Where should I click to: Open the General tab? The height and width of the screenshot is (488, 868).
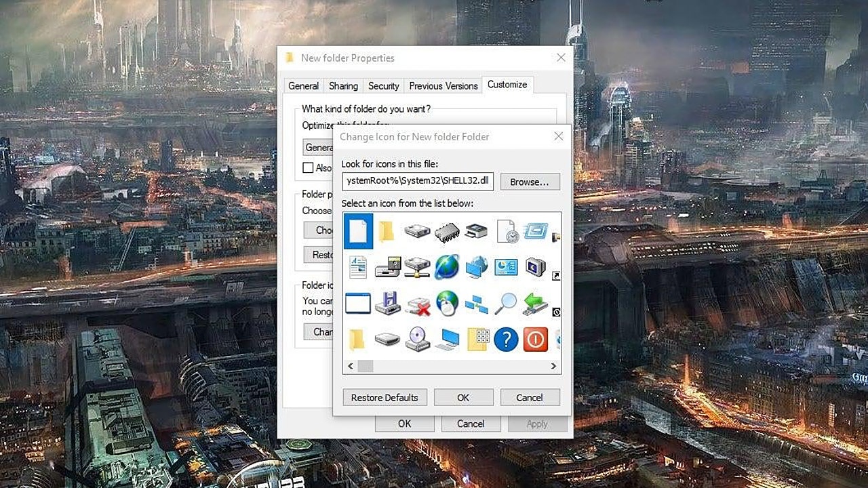(x=303, y=85)
